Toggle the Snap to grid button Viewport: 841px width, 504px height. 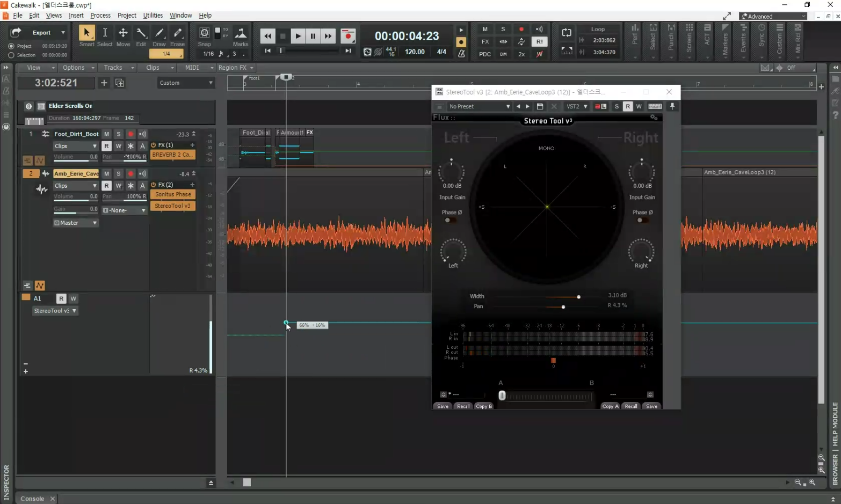[204, 33]
